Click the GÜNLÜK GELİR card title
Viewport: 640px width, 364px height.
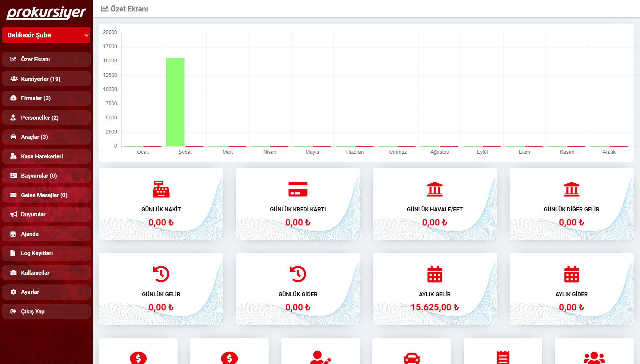pyautogui.click(x=161, y=294)
